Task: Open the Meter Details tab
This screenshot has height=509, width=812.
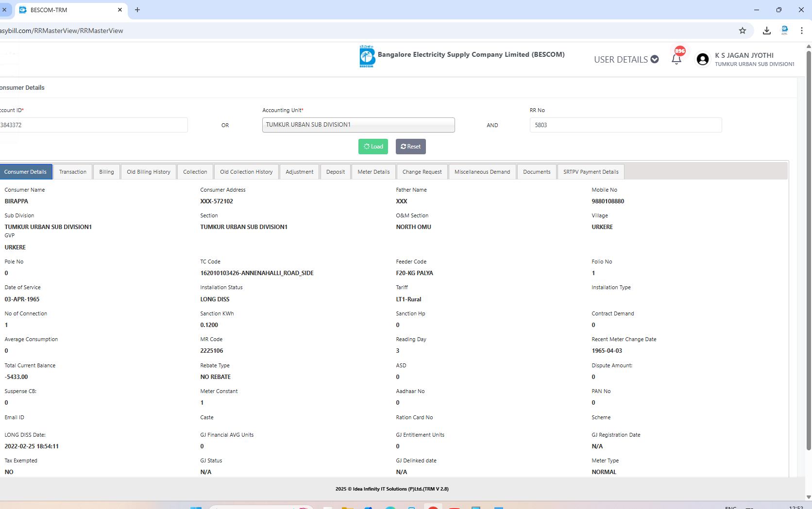Action: coord(373,172)
